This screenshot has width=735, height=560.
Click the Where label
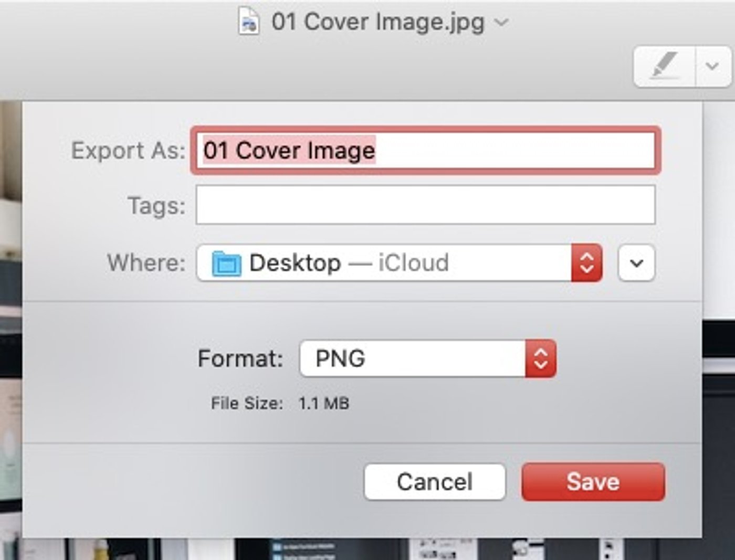146,262
